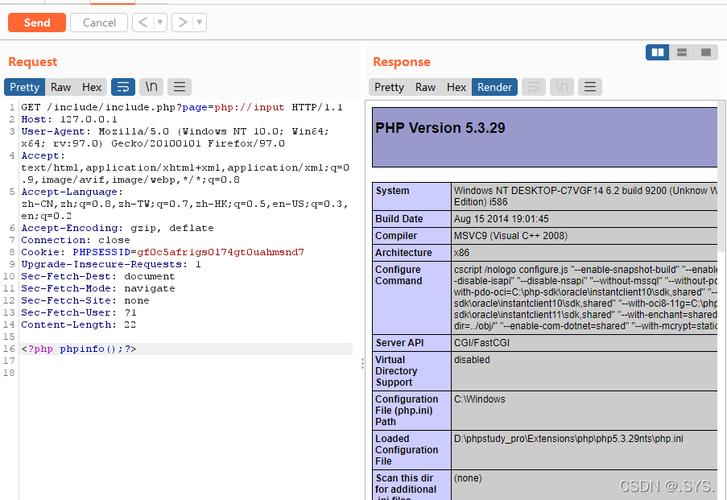Click the C:\Windows config path value
This screenshot has width=727, height=500.
point(479,399)
